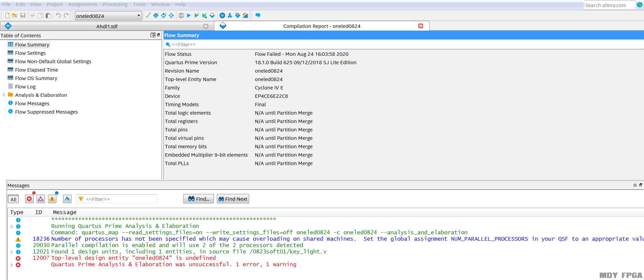Toggle the warning messages filter

[x=52, y=199]
